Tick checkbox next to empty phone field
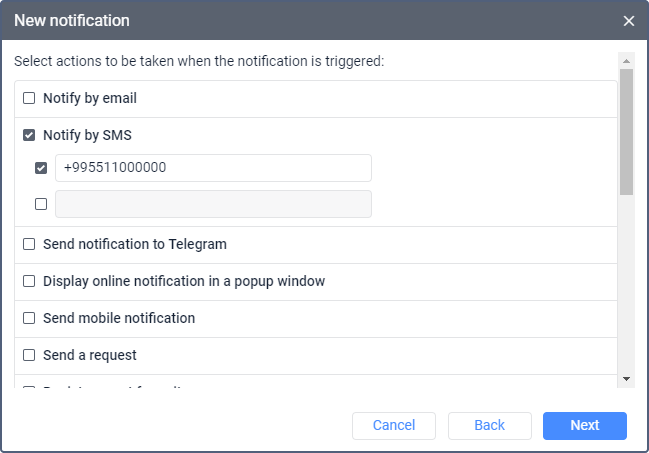 [41, 204]
